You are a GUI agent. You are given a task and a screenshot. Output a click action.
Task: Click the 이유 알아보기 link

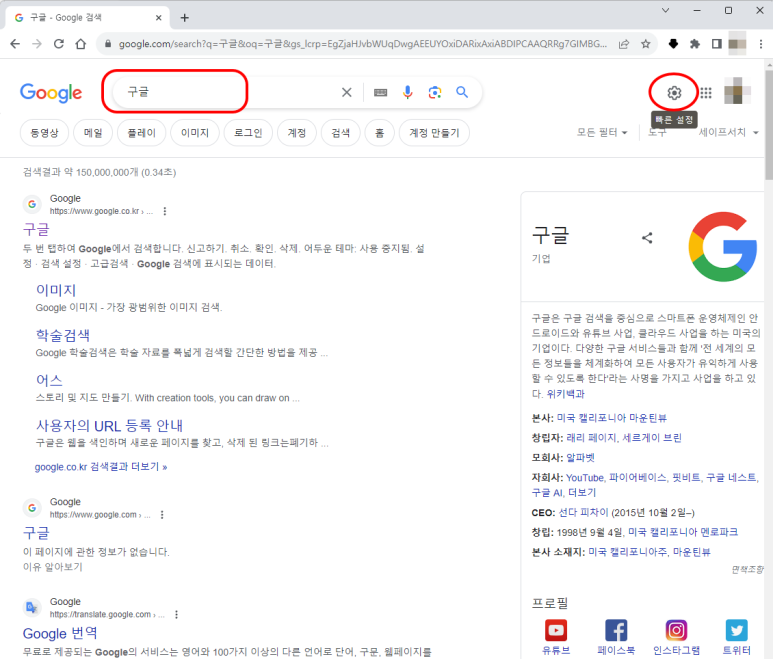click(x=52, y=567)
